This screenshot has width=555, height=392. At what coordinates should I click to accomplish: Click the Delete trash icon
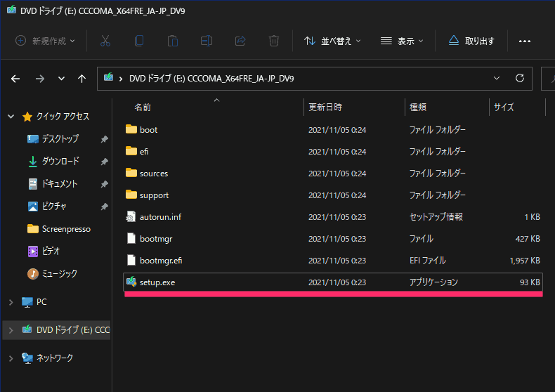point(274,41)
